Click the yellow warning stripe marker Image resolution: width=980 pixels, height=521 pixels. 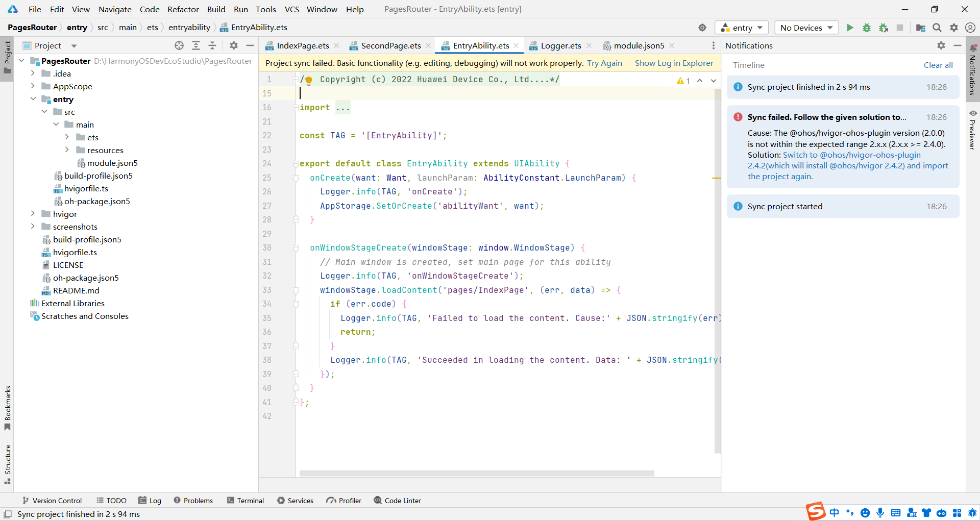(x=716, y=178)
